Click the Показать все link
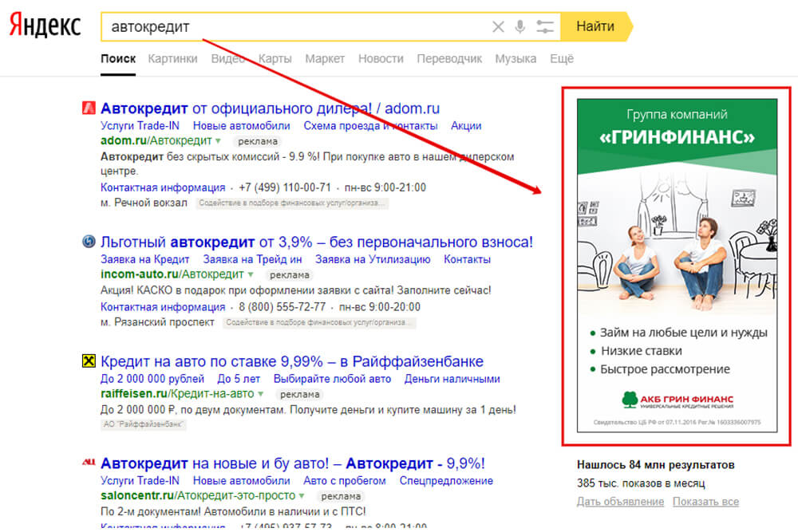This screenshot has height=532, width=798. pos(706,502)
